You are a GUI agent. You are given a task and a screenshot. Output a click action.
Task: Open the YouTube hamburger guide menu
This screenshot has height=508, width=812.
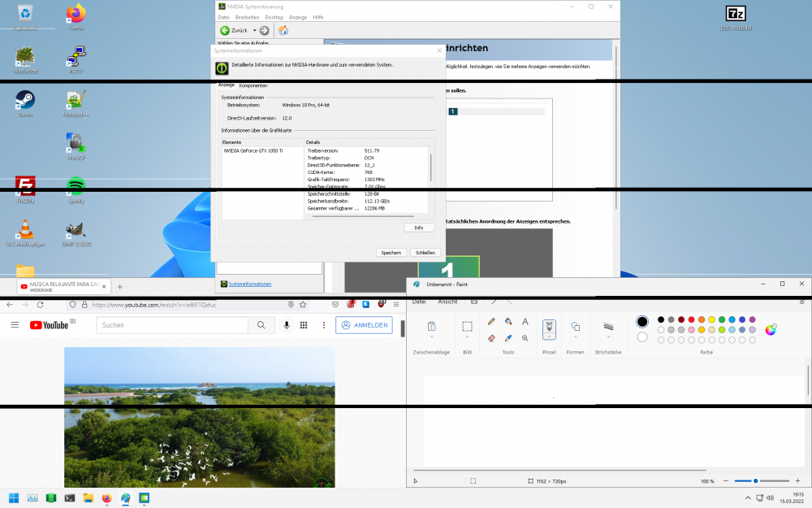(15, 325)
